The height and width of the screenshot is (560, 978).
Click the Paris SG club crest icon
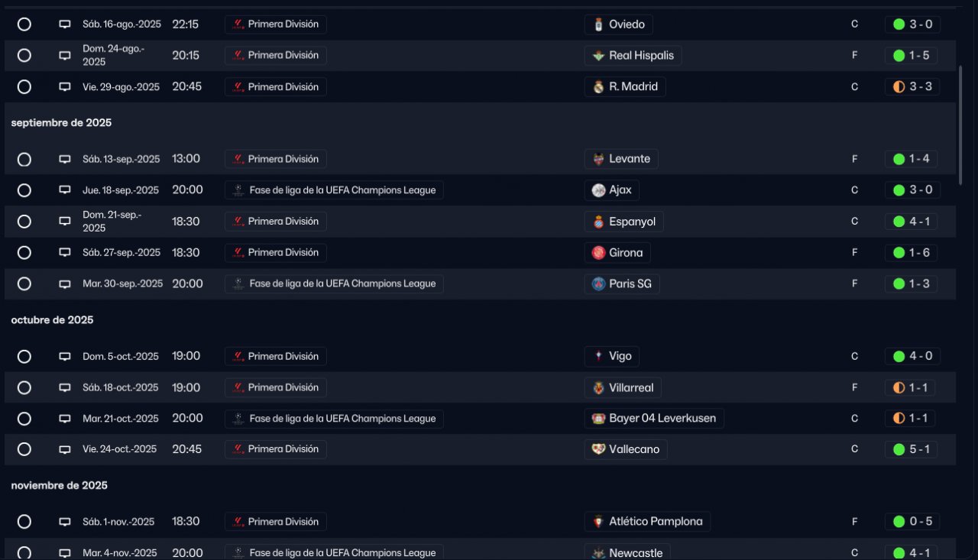coord(598,284)
